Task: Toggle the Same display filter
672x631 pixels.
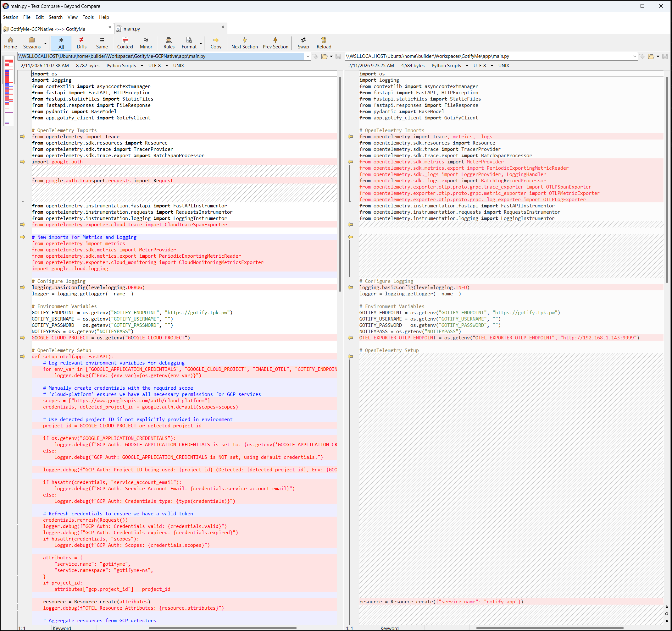Action: (x=102, y=43)
